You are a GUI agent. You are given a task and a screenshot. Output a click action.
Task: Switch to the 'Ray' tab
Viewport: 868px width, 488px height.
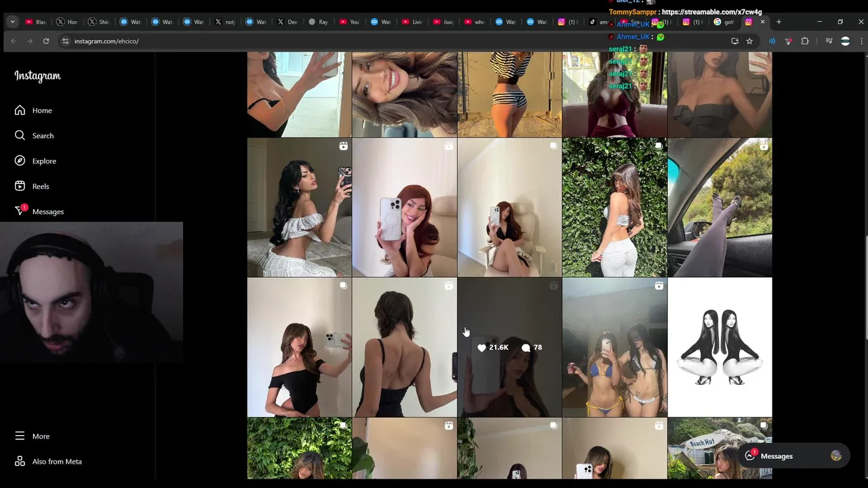(318, 22)
